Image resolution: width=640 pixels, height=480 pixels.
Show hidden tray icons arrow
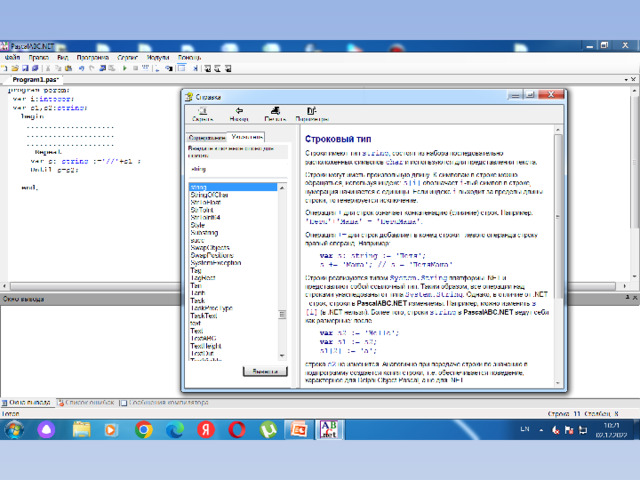pos(541,430)
